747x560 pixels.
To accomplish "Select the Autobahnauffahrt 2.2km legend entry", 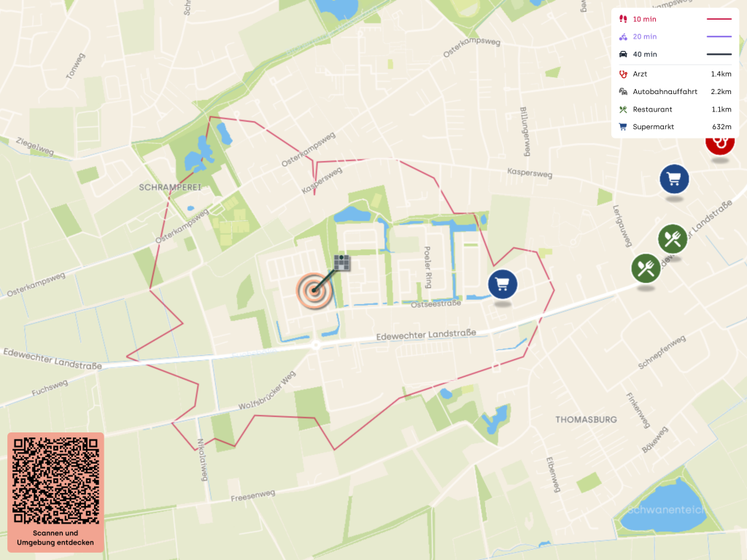I will tap(675, 91).
